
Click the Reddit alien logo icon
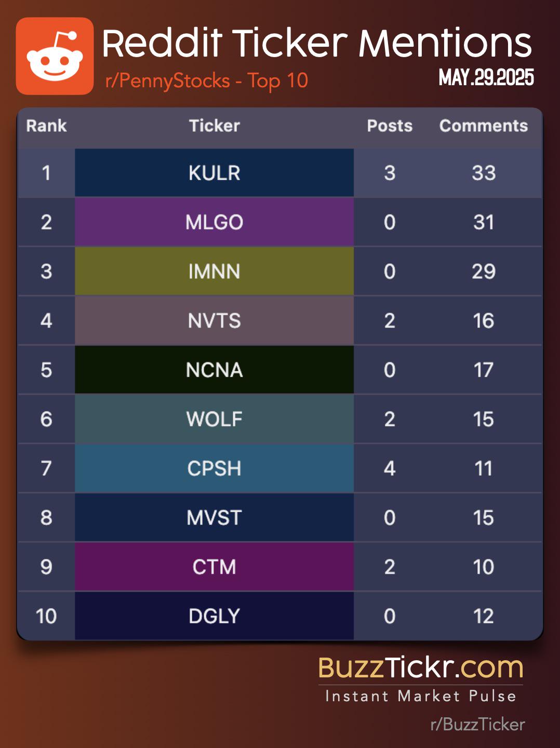pos(55,56)
